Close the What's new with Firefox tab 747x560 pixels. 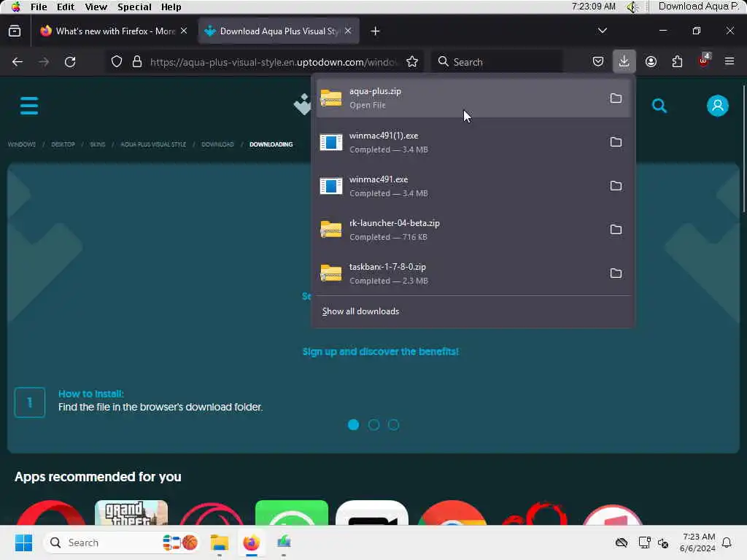tap(184, 31)
